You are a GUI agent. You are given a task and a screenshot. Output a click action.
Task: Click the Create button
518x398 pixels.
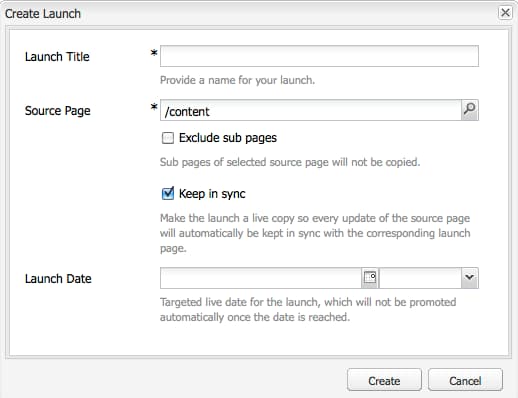[x=384, y=380]
